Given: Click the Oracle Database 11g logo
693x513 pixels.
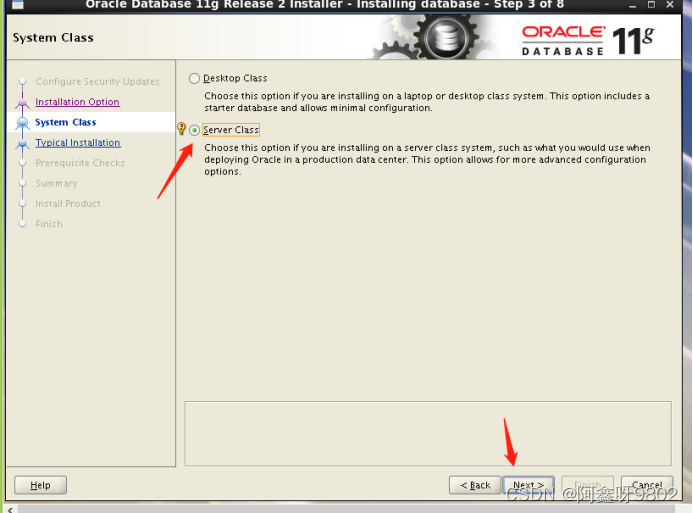Looking at the screenshot, I should pyautogui.click(x=587, y=41).
